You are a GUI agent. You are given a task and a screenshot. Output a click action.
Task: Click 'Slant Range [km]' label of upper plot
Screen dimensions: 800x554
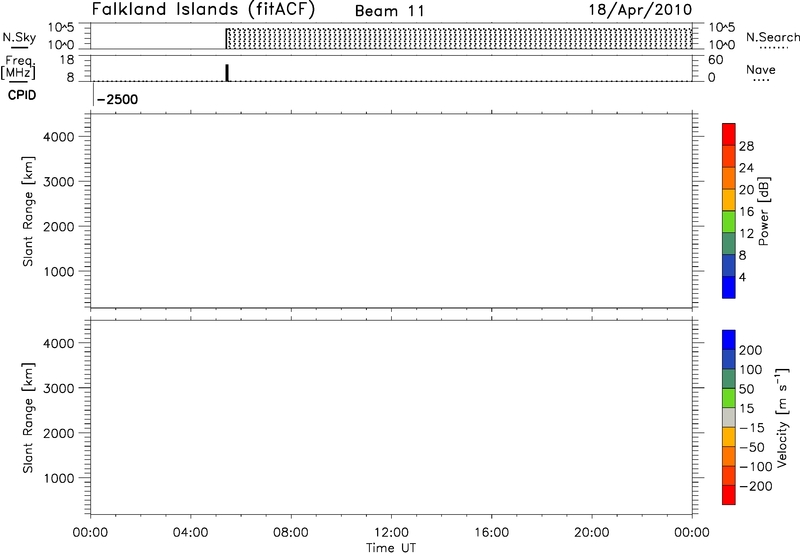[28, 211]
